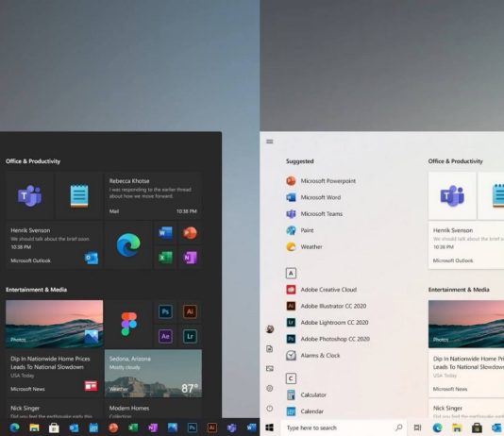The width and height of the screenshot is (504, 436).
Task: Click the letter A section header
Action: (x=291, y=274)
